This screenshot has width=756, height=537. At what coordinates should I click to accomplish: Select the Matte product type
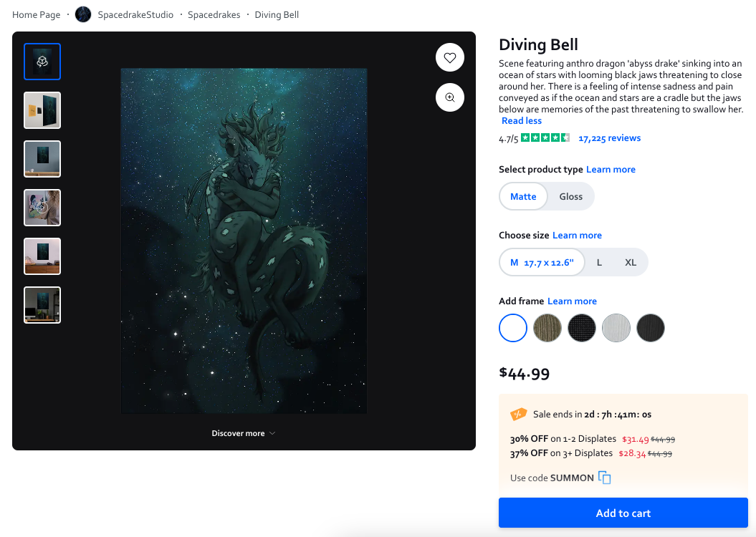(x=523, y=196)
